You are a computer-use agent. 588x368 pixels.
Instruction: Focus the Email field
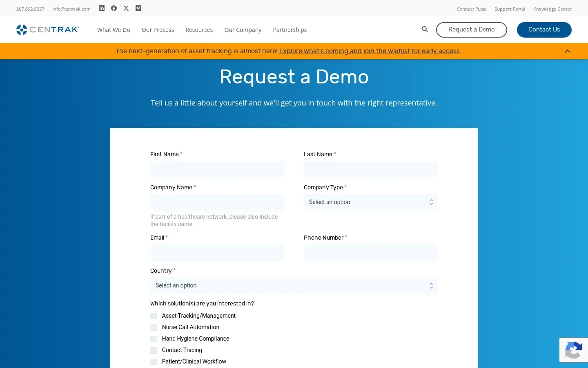pyautogui.click(x=217, y=253)
